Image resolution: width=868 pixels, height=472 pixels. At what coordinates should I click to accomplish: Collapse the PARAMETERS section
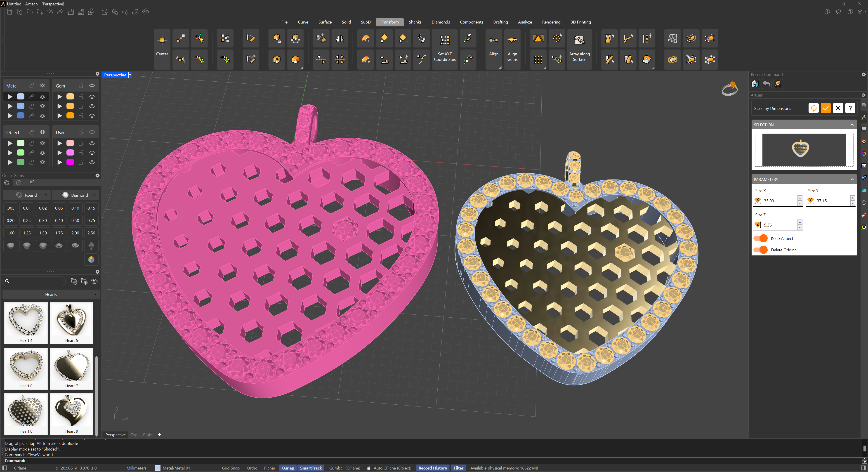tap(852, 179)
